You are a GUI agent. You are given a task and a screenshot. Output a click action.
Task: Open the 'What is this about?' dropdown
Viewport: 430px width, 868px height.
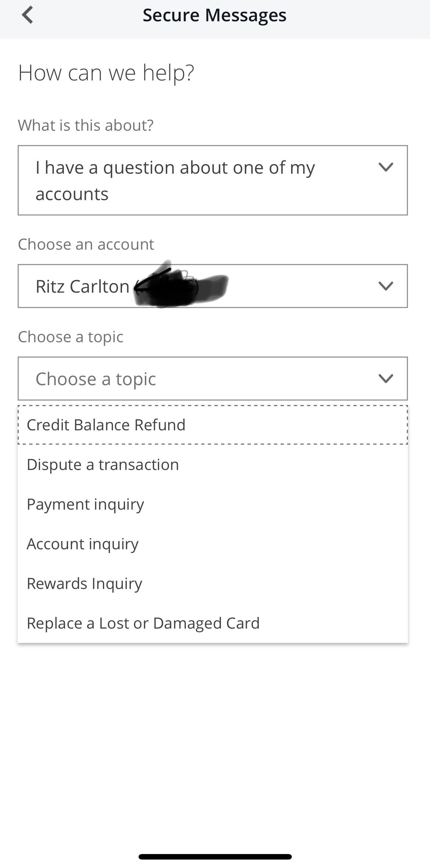(213, 180)
